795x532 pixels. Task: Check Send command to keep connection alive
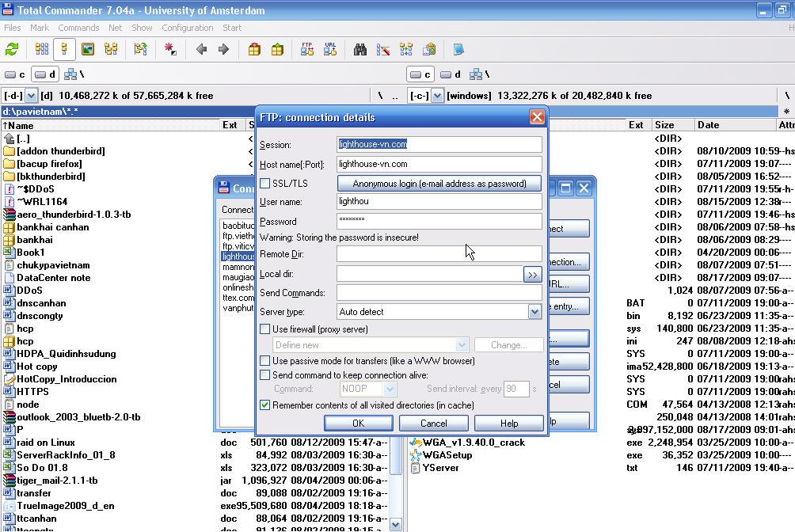(x=264, y=374)
